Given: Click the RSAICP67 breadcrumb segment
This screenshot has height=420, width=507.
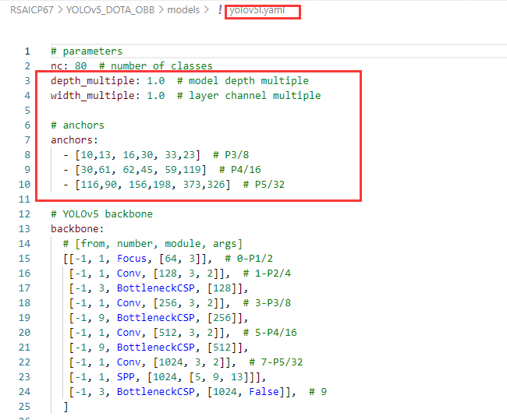Looking at the screenshot, I should 32,10.
